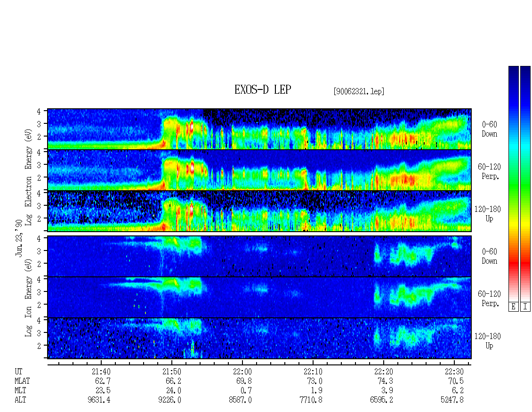Click the electron color scale bar above E
The width and height of the screenshot is (532, 412).
pyautogui.click(x=513, y=184)
